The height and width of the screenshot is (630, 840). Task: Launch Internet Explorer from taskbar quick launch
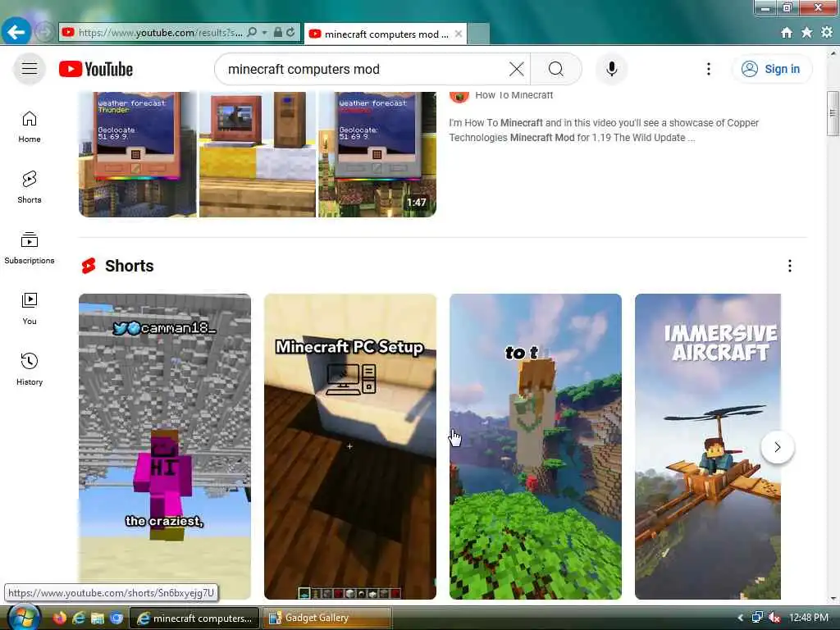[x=79, y=619]
